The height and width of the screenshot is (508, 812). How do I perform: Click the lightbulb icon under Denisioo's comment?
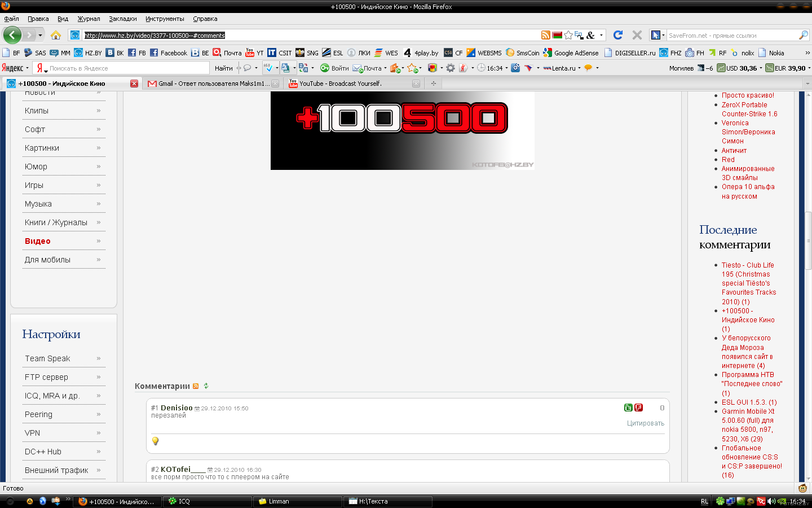(x=155, y=441)
